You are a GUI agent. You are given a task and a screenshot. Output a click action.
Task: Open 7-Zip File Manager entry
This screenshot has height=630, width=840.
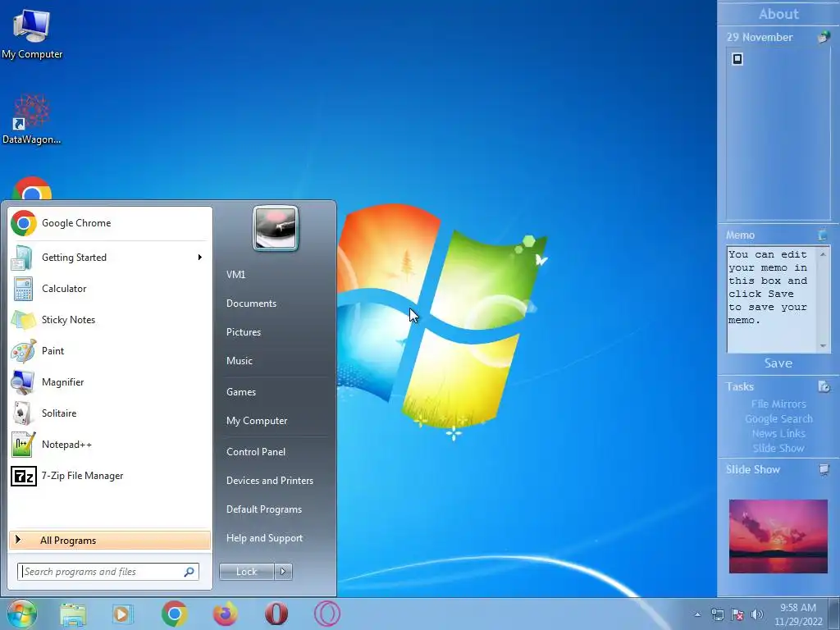point(110,476)
